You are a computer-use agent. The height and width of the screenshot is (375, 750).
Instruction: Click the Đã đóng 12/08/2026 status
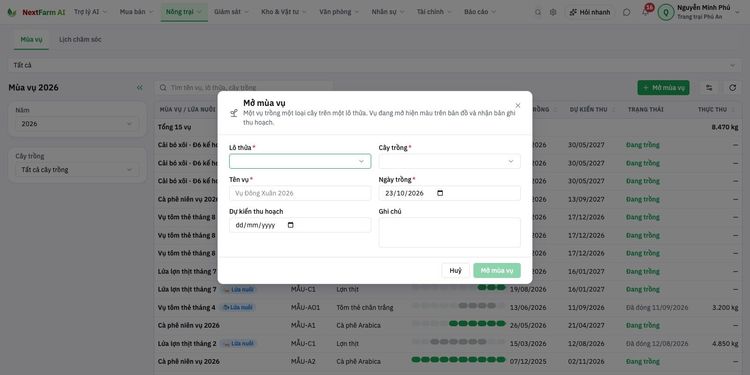coord(657,344)
